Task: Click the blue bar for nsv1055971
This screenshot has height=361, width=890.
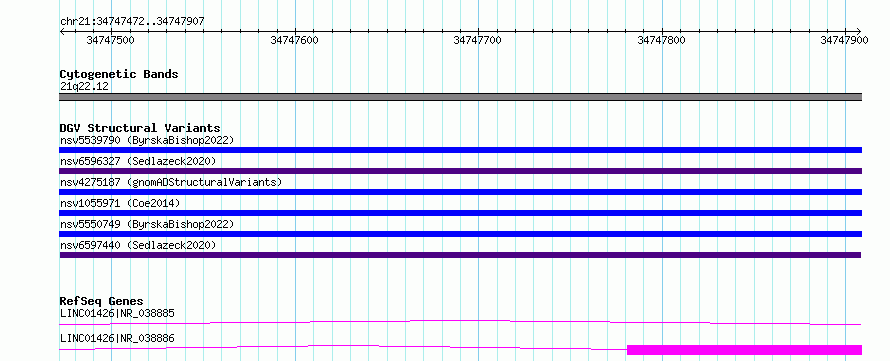Action: [460, 213]
